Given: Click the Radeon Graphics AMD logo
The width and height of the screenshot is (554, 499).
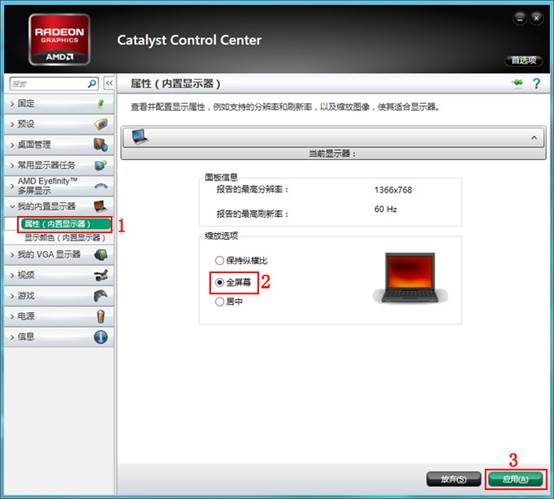Looking at the screenshot, I should click(59, 39).
